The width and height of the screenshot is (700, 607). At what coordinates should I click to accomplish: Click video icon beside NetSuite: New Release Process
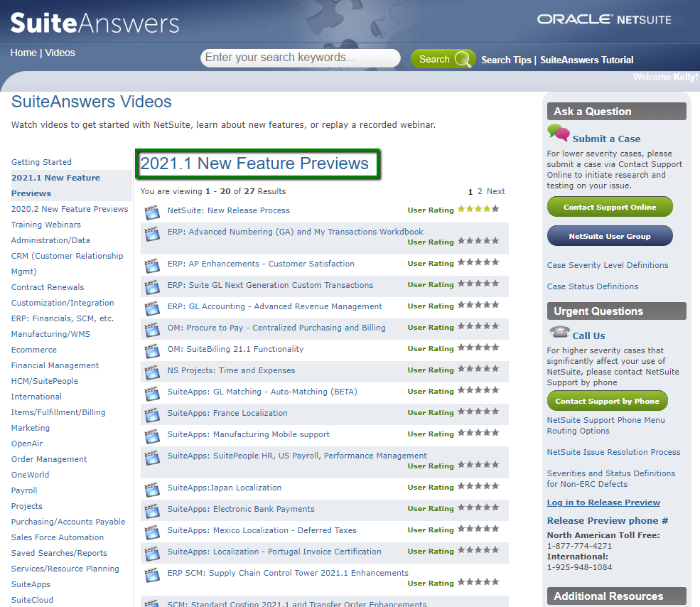[x=151, y=212]
